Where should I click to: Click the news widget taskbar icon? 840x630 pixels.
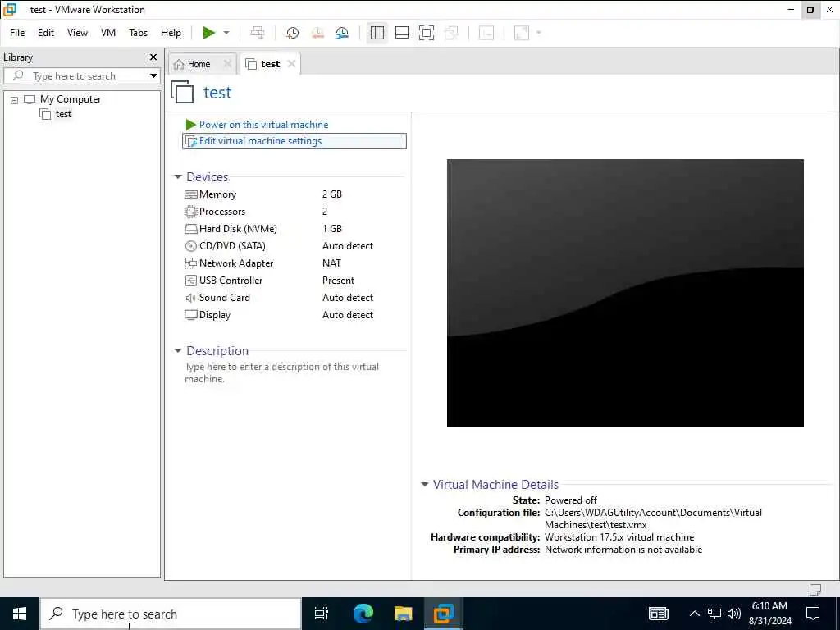point(659,614)
